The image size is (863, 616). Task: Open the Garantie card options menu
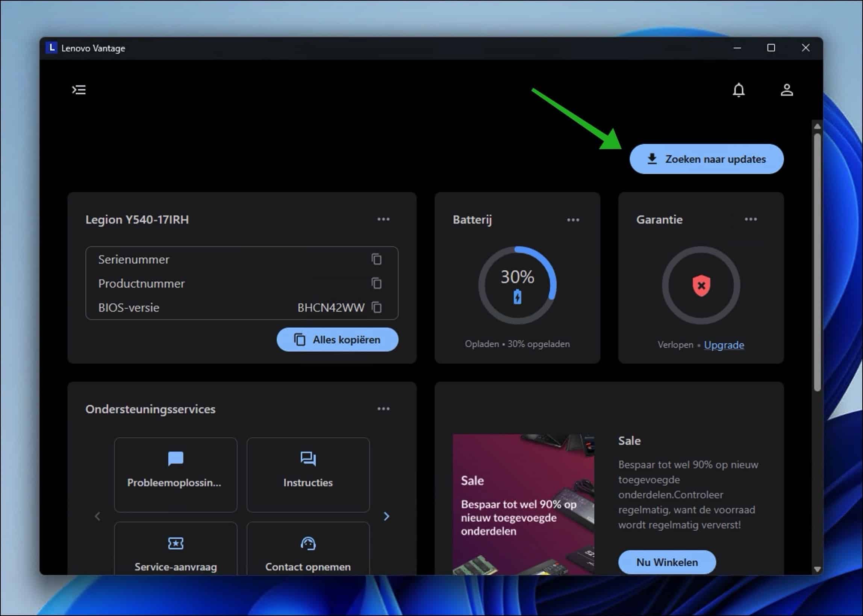[x=751, y=219]
